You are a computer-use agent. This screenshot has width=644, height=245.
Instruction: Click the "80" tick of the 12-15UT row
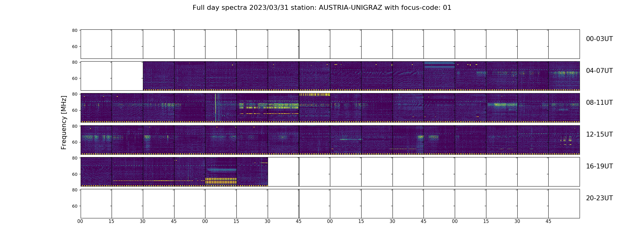[75, 126]
